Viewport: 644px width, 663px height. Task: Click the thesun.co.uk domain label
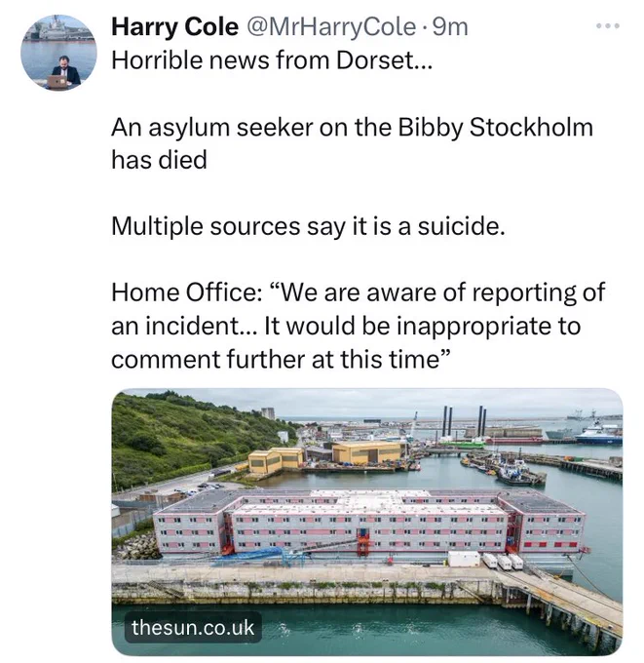coord(193,628)
